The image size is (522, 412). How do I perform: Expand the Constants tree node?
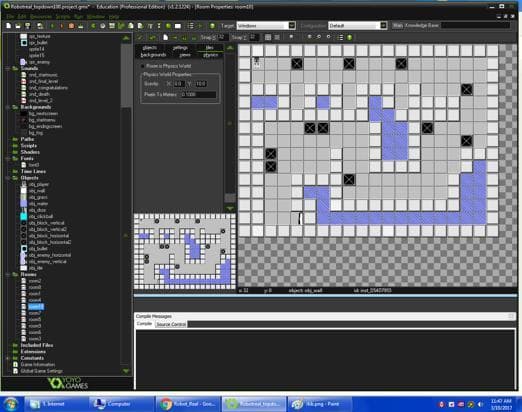pos(8,358)
